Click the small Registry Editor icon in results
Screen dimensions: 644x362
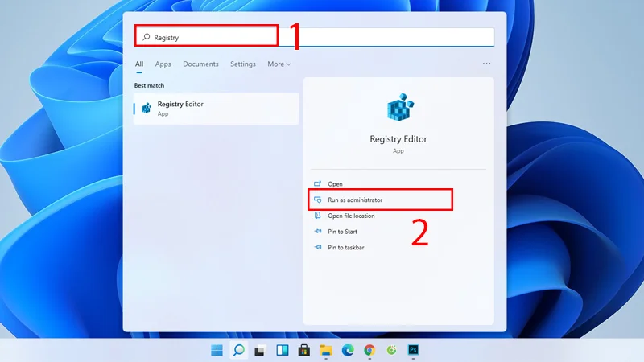click(147, 108)
